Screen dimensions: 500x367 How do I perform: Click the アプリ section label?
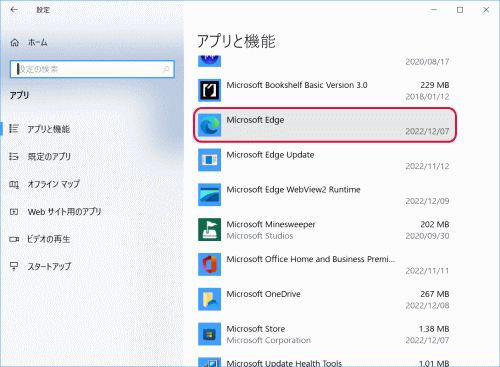[x=19, y=95]
